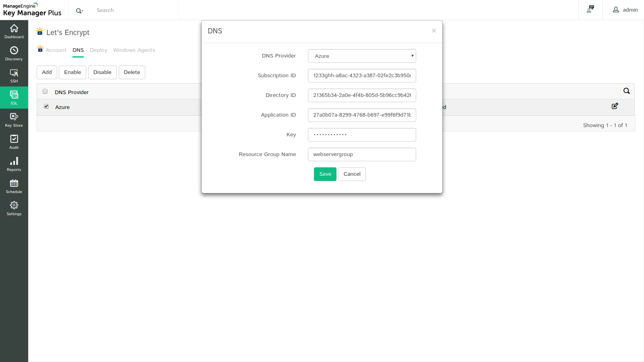Click into the Key password field
Viewport: 644px width, 362px height.
[362, 135]
